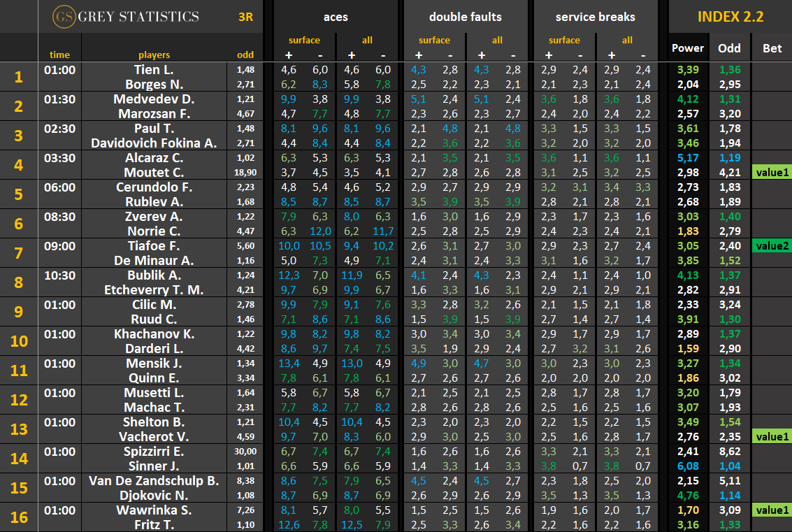Click the 3R round label
The image size is (792, 532).
[246, 16]
